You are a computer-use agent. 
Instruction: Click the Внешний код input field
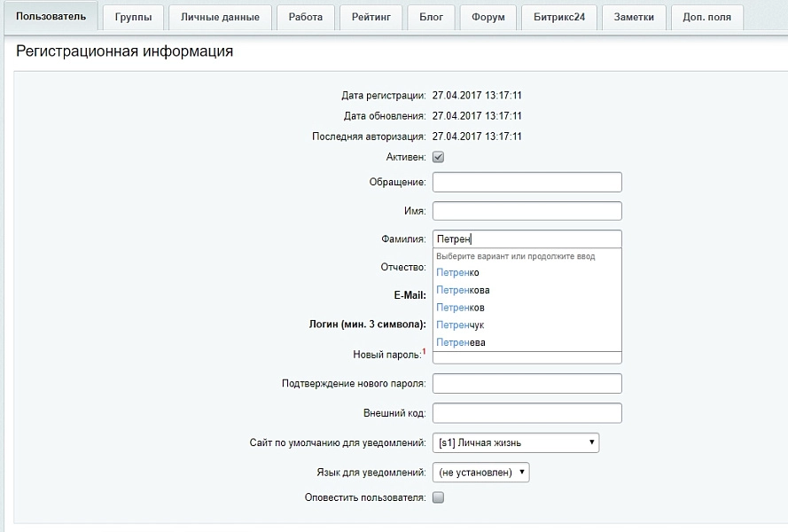(527, 413)
